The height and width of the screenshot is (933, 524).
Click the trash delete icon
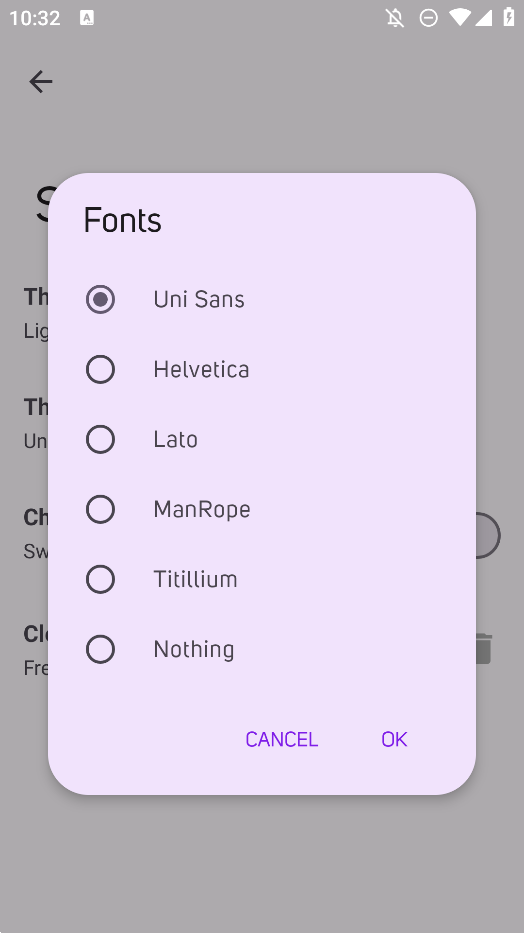[484, 649]
